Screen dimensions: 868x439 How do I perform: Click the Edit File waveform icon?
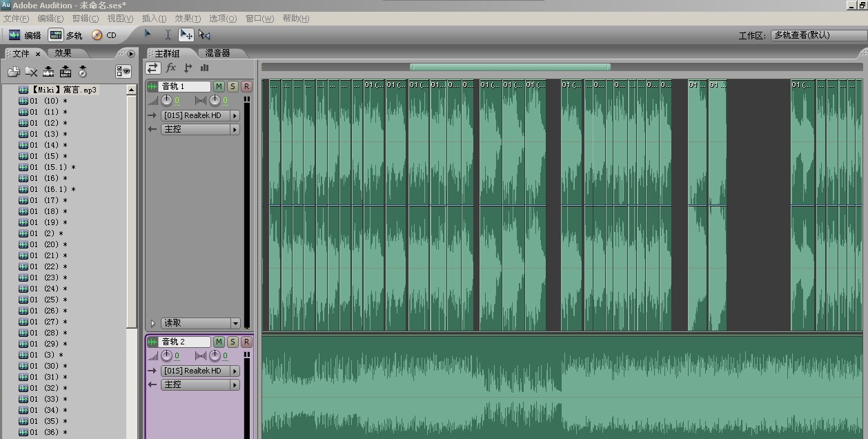pyautogui.click(x=48, y=71)
